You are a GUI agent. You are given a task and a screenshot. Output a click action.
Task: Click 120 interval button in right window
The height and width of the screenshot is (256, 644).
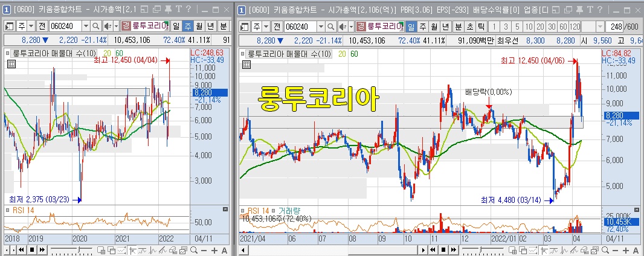575,27
